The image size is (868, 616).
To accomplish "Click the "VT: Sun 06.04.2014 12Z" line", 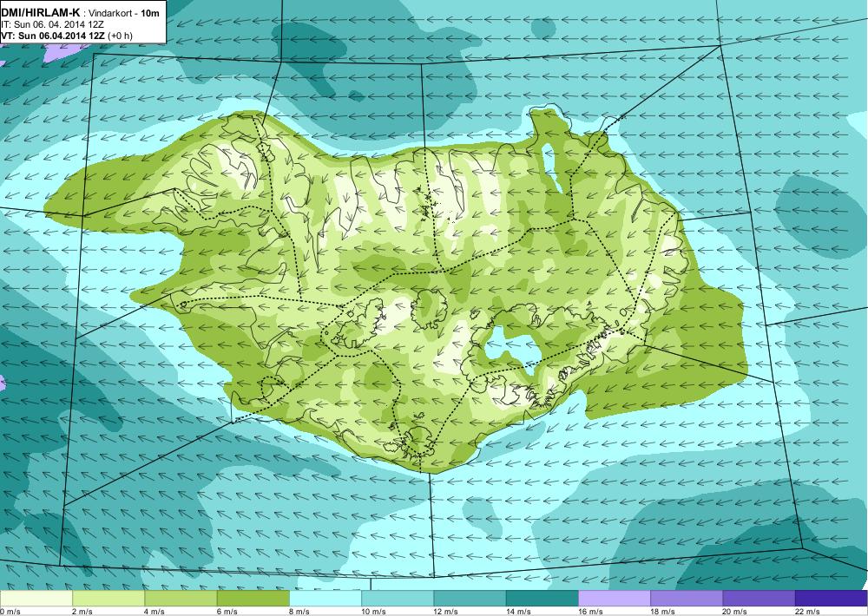I will pyautogui.click(x=54, y=36).
